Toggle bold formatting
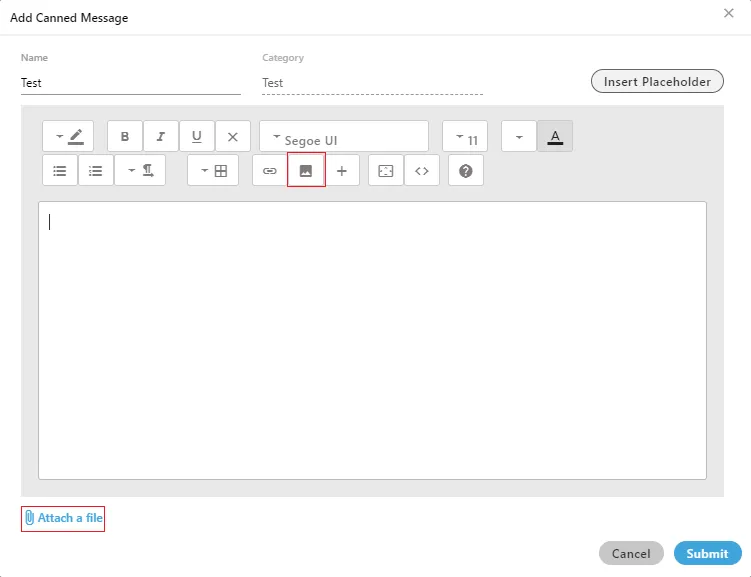 (125, 136)
